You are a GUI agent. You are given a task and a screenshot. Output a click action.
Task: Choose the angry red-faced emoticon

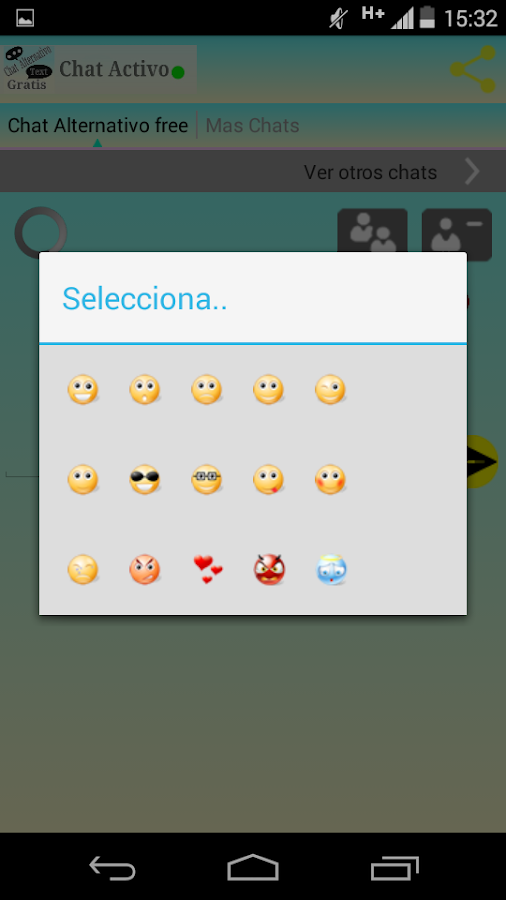(x=145, y=570)
